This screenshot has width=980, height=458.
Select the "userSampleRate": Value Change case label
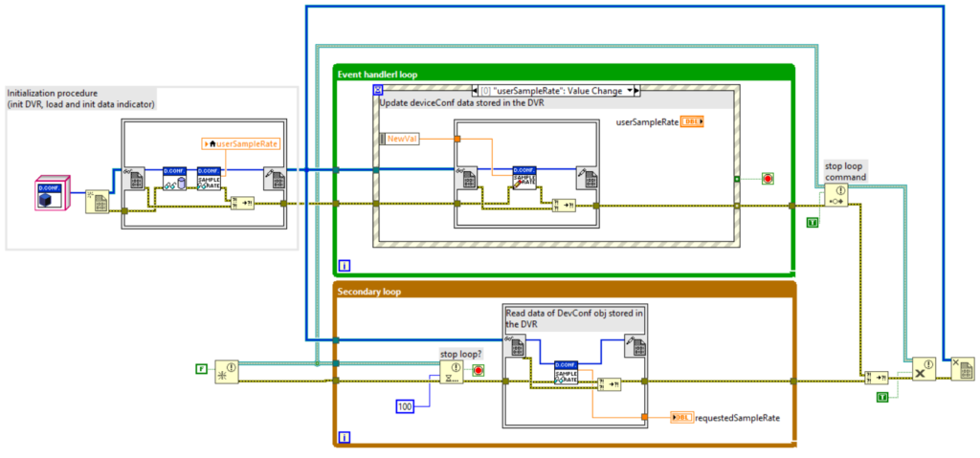pos(550,91)
